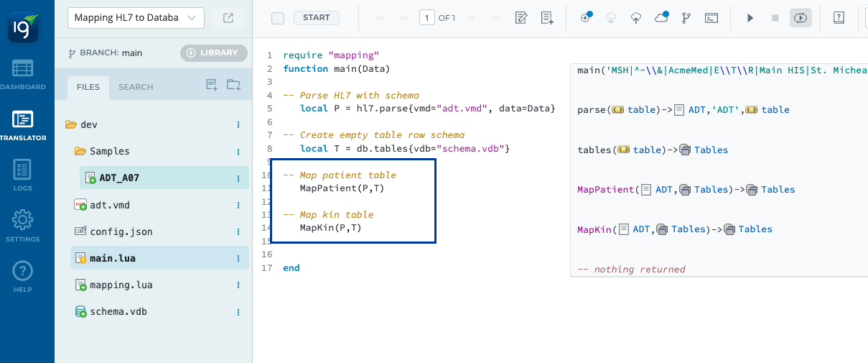Click the START button
This screenshot has height=363, width=868.
pyautogui.click(x=317, y=18)
